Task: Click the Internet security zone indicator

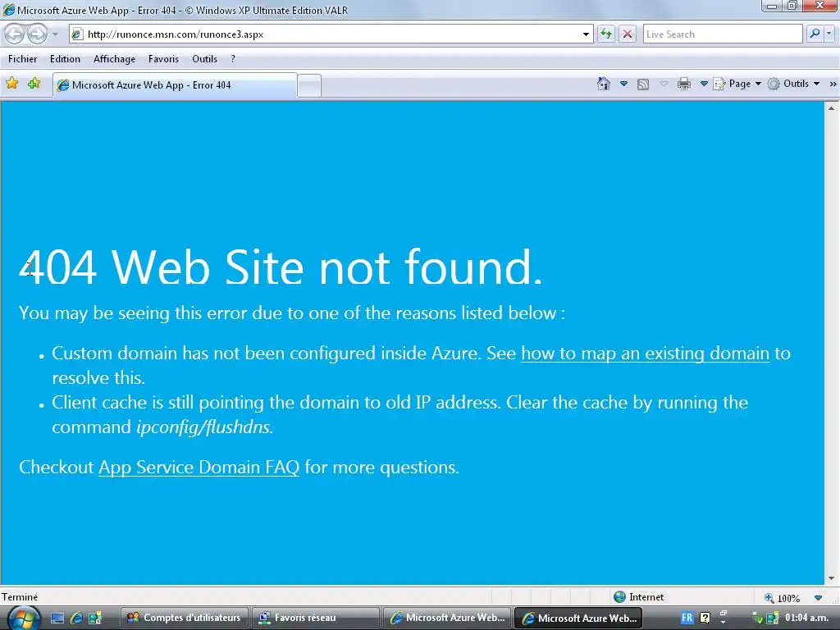Action: [638, 597]
